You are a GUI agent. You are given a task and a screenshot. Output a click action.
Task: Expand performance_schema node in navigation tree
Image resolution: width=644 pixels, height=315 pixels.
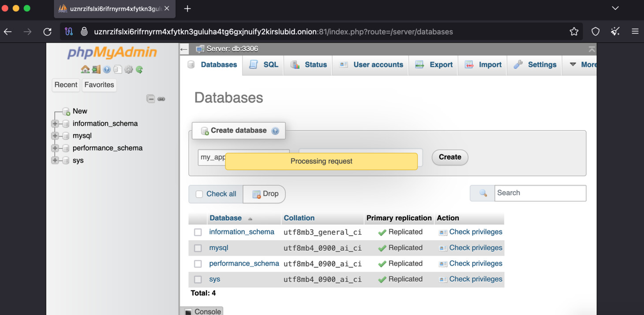[55, 148]
